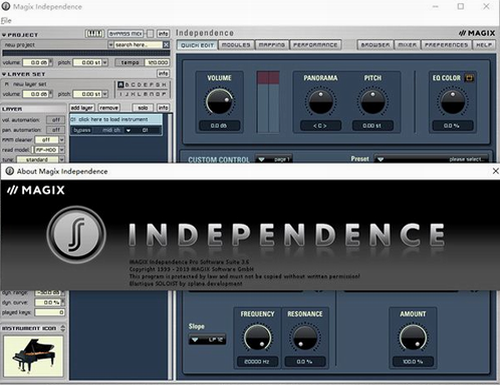Viewport: 500px width, 385px height.
Task: Switch to the Modules tab
Action: tap(236, 45)
